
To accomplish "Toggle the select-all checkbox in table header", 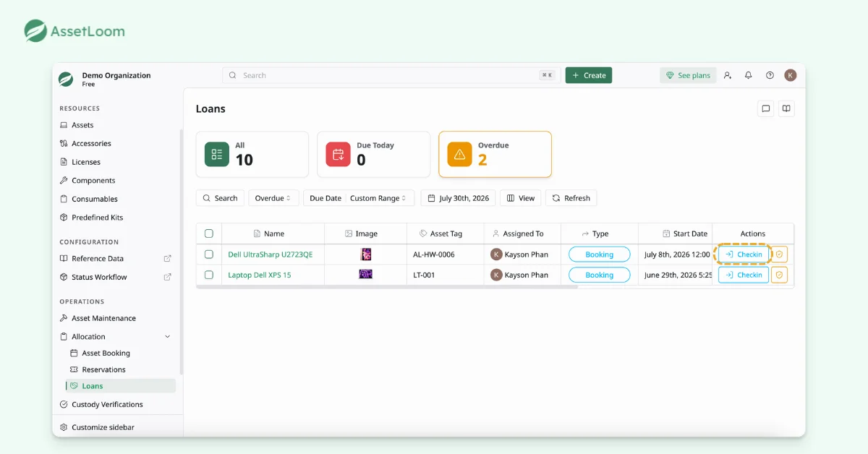I will point(209,234).
